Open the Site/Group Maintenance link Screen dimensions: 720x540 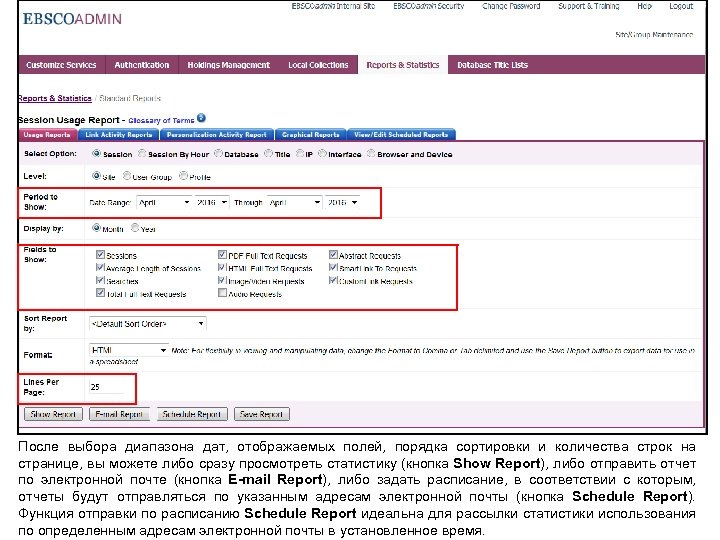[654, 34]
